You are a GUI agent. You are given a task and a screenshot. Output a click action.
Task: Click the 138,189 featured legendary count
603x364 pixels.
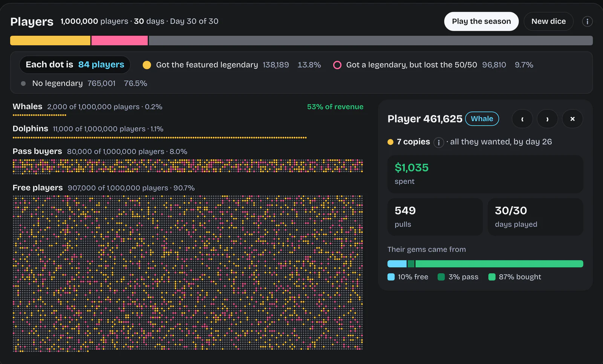[276, 65]
